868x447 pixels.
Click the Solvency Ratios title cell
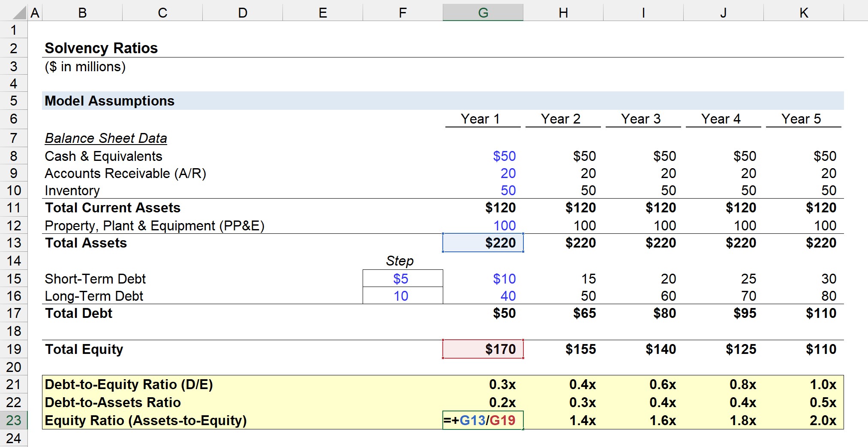101,48
